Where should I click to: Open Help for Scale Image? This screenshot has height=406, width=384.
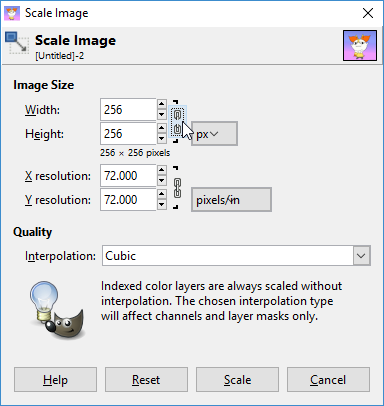(x=55, y=379)
